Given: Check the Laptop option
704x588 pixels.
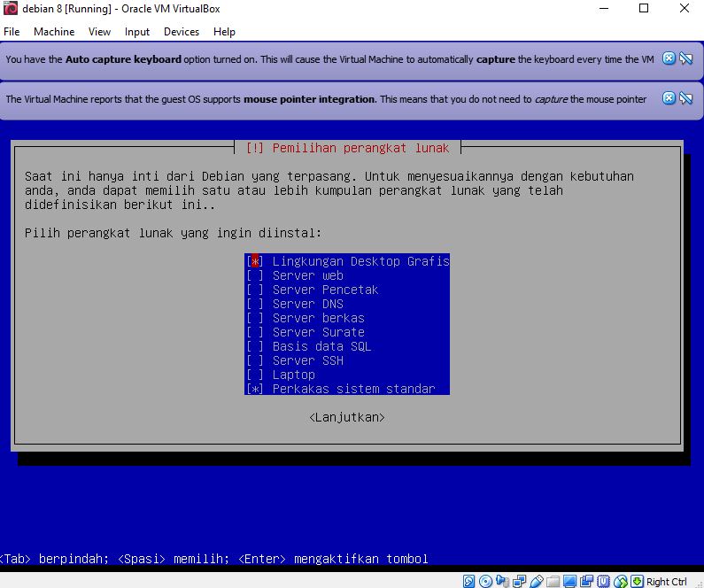Looking at the screenshot, I should pos(347,375).
